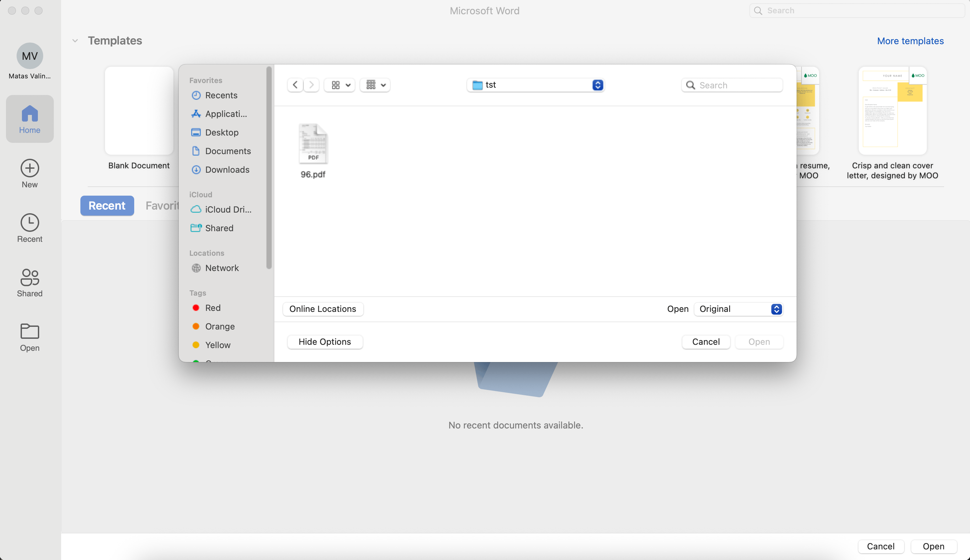Click the file dialog Search field

click(732, 85)
